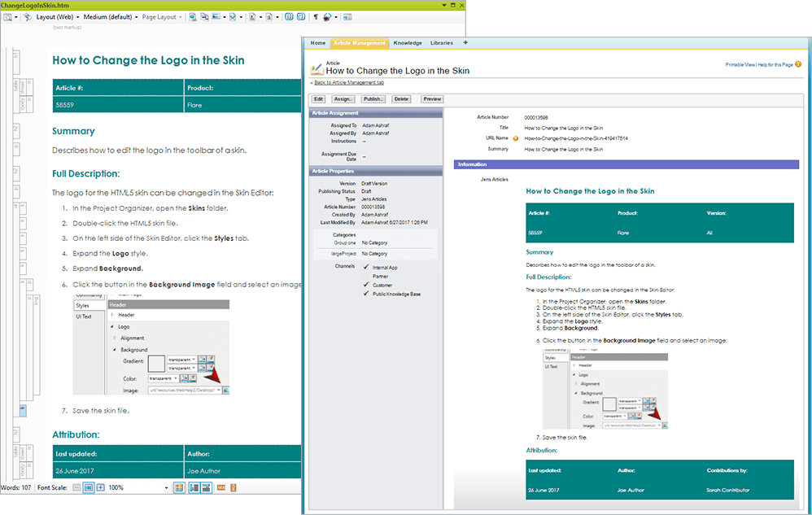Click the Back to Article Management tab link

[x=349, y=82]
